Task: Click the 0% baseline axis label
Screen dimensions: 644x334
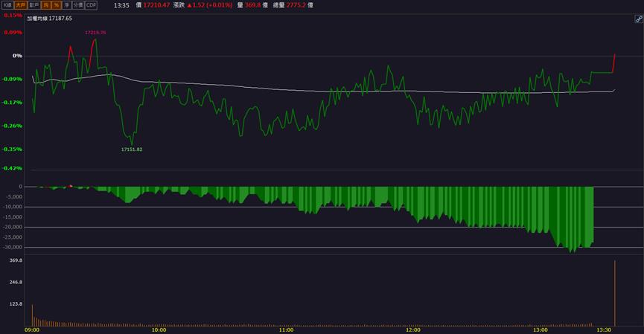Action: pos(17,56)
